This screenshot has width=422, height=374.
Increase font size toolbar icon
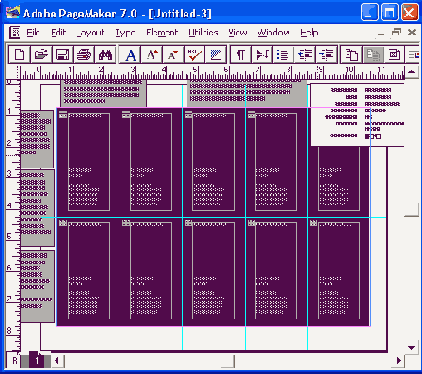152,54
